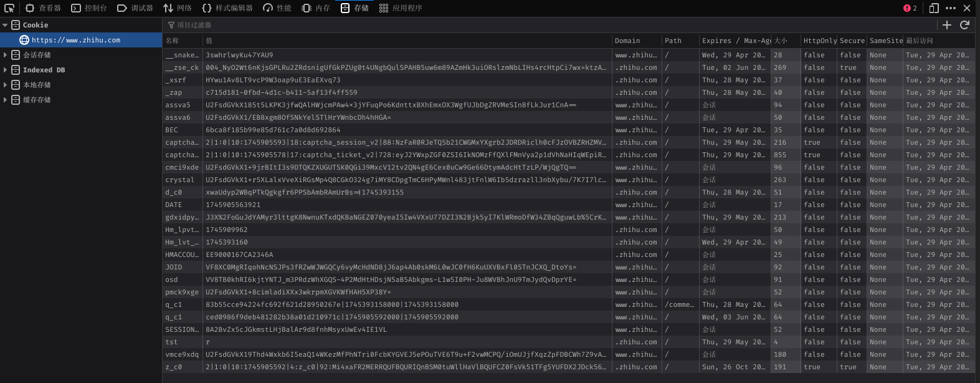This screenshot has height=383, width=980.
Task: Click the element picker icon
Action: [x=9, y=8]
